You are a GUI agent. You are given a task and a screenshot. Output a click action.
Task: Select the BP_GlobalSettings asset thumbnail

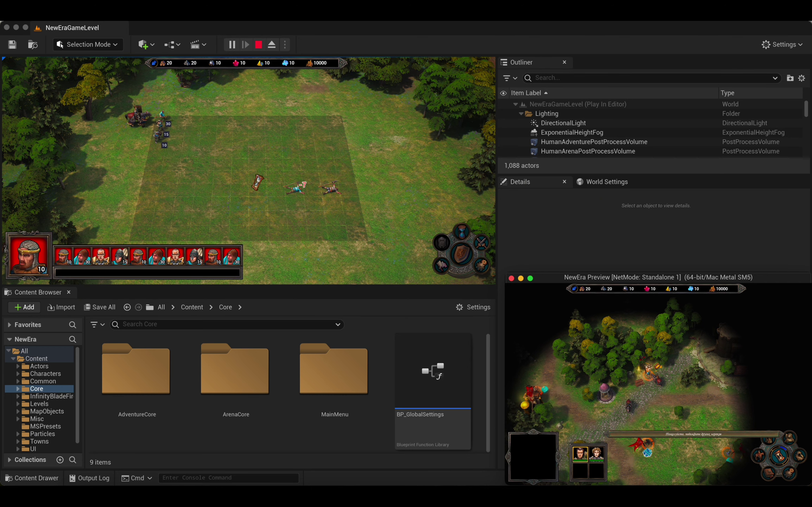tap(432, 371)
